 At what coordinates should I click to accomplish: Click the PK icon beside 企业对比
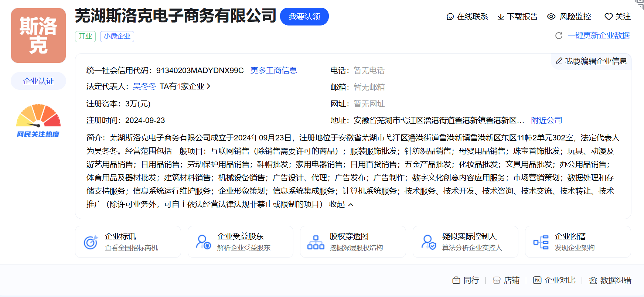[x=537, y=280]
